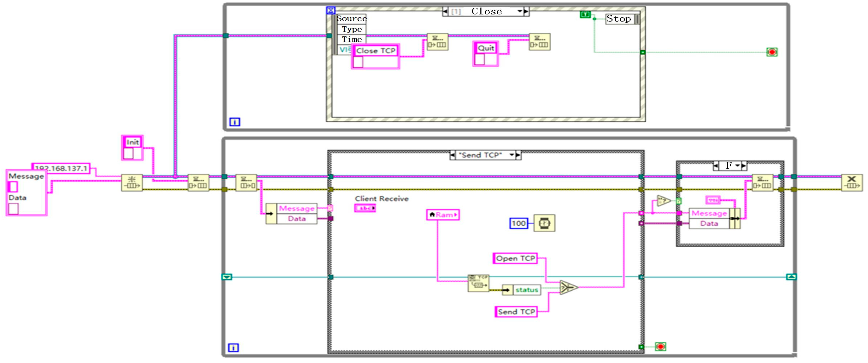Open the "Send TCP" case selector dropdown
Screen dimensions: 868x363
coord(512,155)
